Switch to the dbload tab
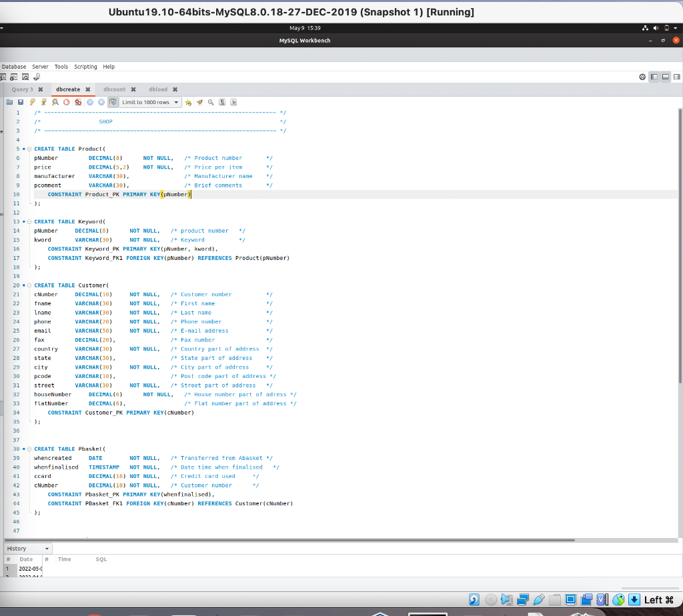 159,89
